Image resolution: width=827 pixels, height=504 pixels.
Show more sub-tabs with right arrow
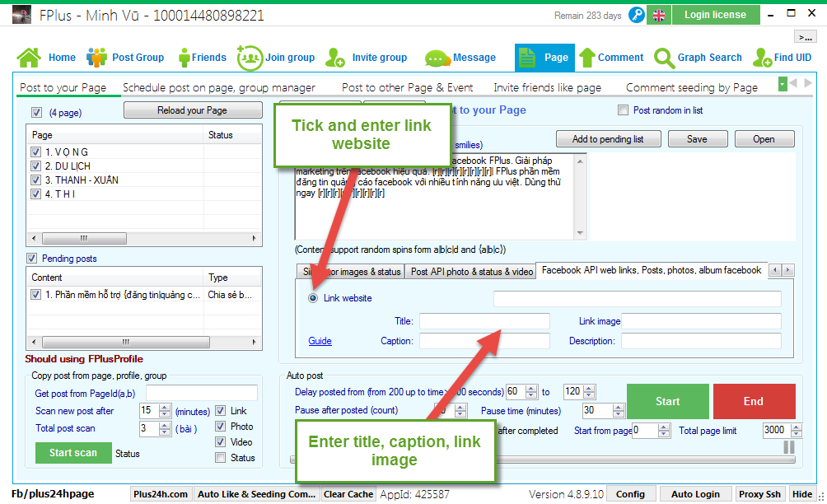808,83
